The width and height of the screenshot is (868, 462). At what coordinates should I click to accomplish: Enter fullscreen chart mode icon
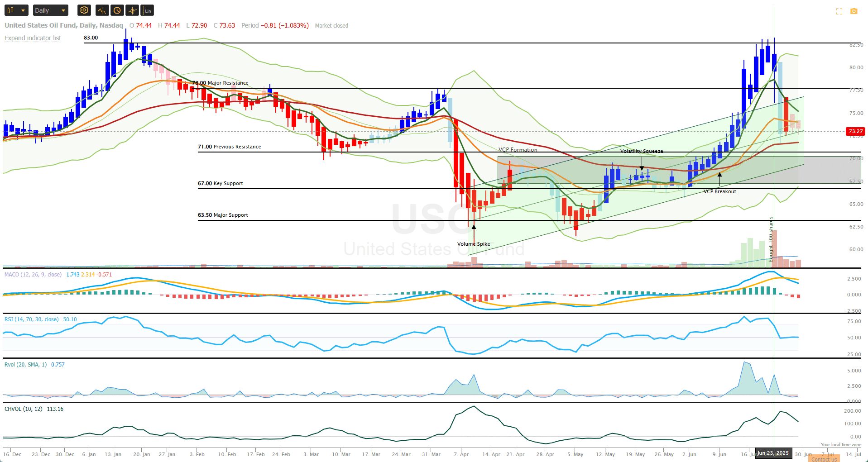pos(839,11)
